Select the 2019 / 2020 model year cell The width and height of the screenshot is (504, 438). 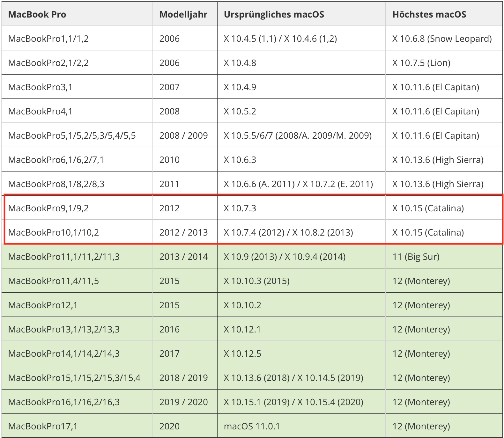click(x=183, y=402)
